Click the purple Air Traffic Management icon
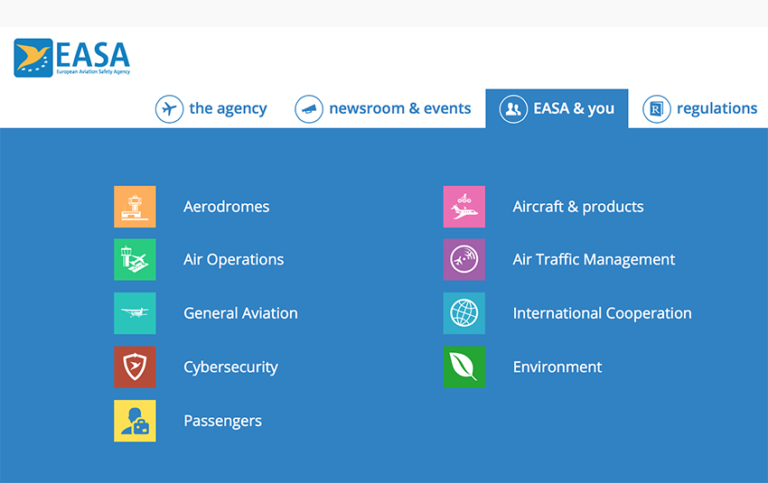 click(x=464, y=260)
